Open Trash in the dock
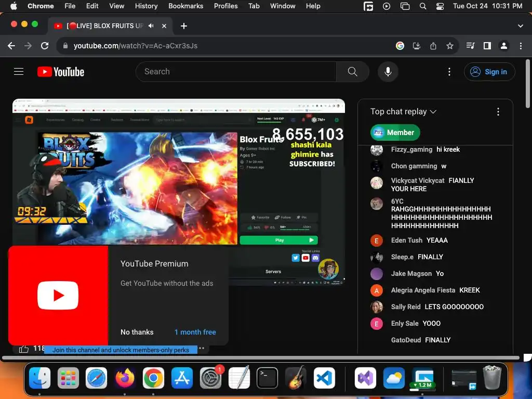The width and height of the screenshot is (532, 399). 492,377
